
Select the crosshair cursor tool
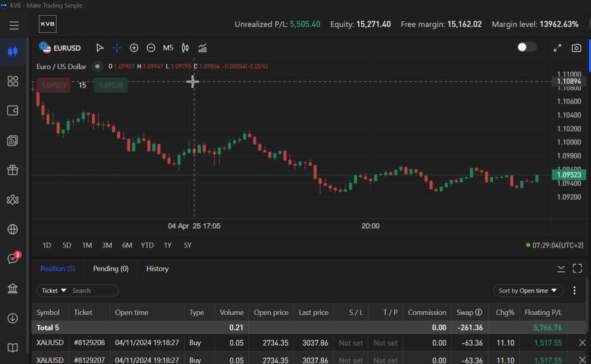click(x=117, y=48)
